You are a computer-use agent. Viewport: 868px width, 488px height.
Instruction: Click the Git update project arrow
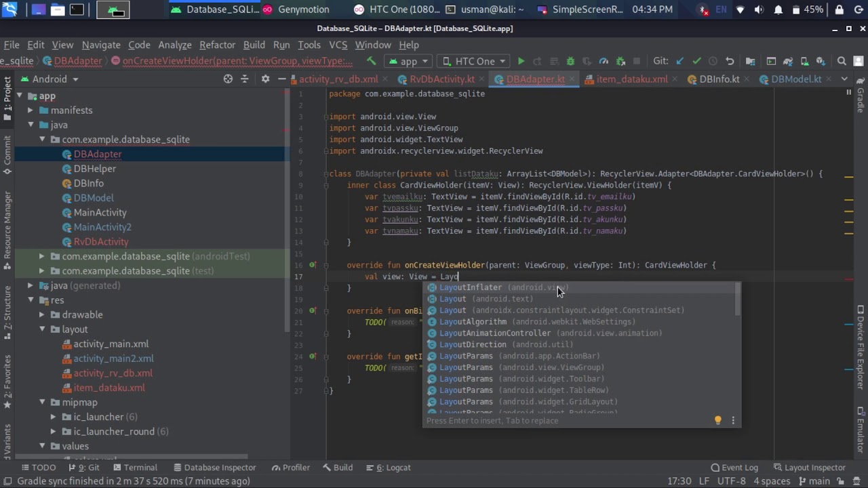click(680, 61)
